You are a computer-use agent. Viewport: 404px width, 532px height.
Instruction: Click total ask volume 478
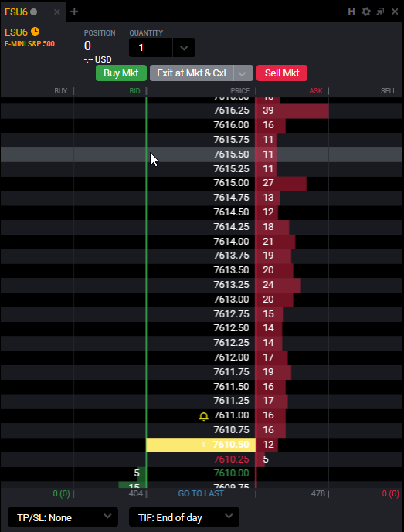pos(318,493)
